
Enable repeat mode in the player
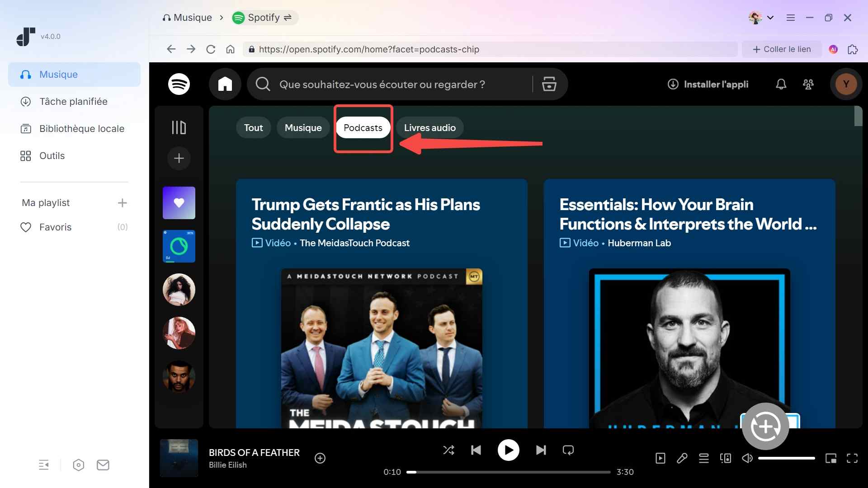coord(568,450)
